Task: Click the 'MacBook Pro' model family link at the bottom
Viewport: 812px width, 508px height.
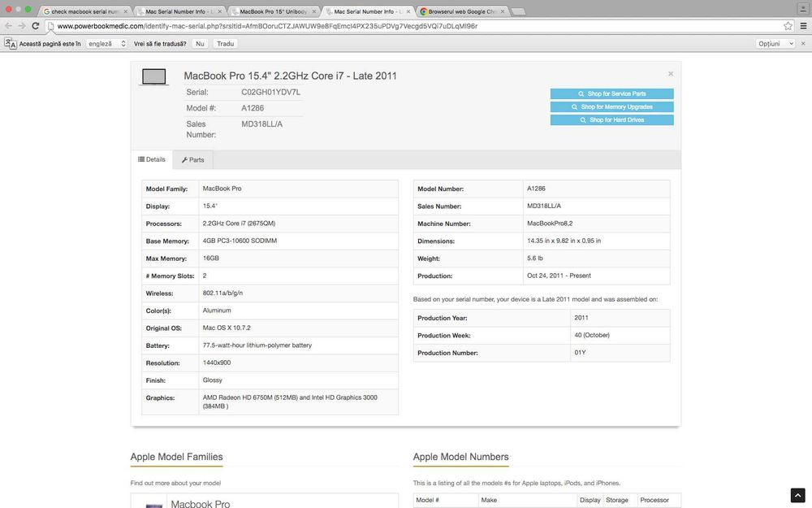Action: click(x=201, y=504)
